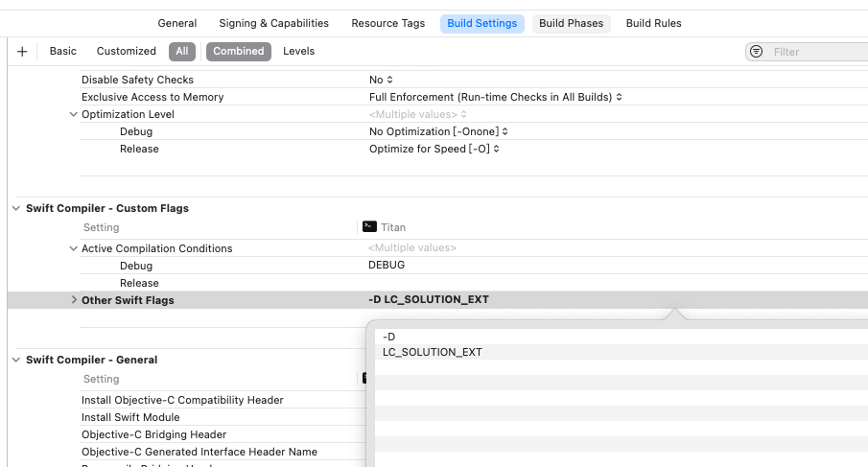Select the LC_SOLUTION_EXT entry in popup list
The image size is (868, 467).
coord(433,352)
